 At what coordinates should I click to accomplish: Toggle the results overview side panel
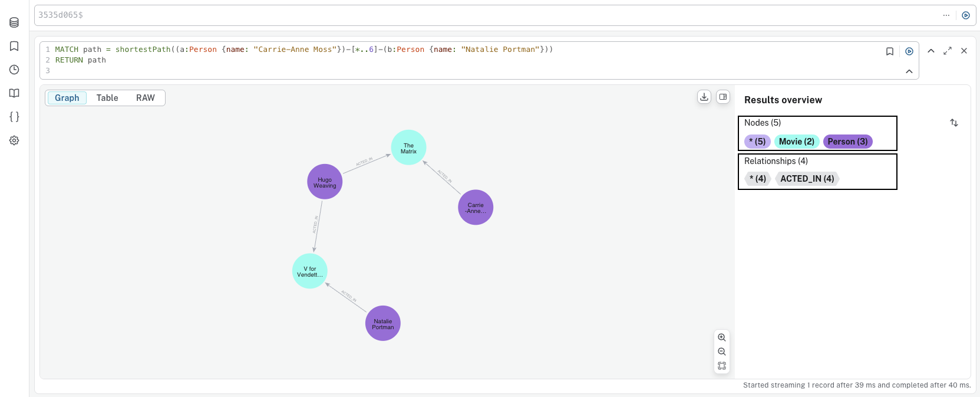[x=722, y=97]
